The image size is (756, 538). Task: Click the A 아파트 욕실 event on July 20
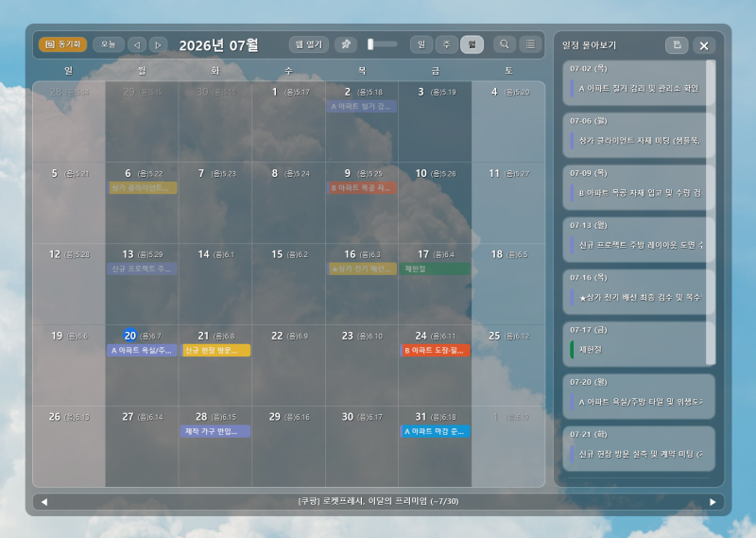[143, 350]
